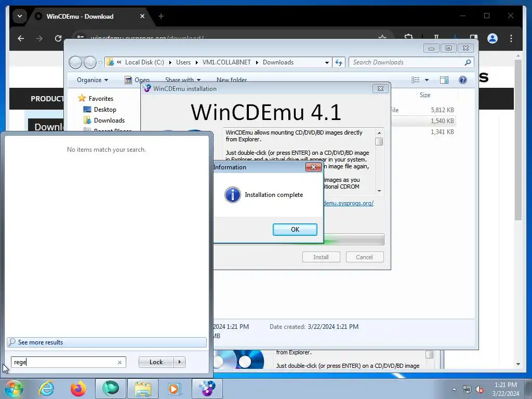This screenshot has height=399, width=532.
Task: Click scroll-up arrow in installer description box
Action: click(x=379, y=132)
